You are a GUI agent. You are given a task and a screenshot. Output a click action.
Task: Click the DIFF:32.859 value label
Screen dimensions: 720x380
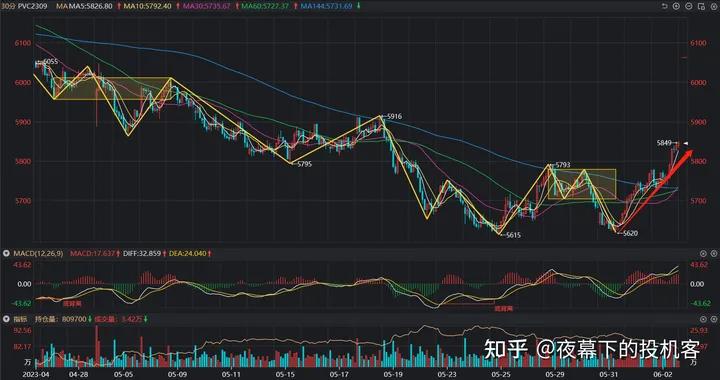pyautogui.click(x=142, y=253)
